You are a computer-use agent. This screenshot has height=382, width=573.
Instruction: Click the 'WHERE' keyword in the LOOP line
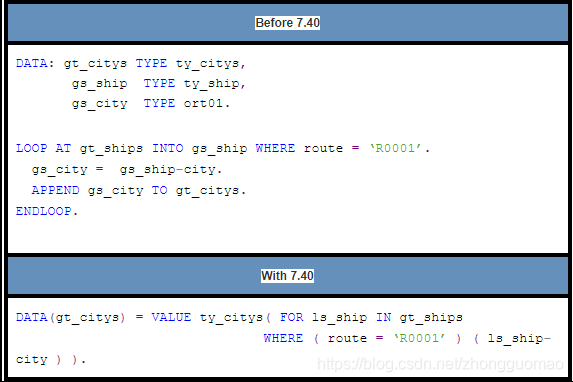pyautogui.click(x=275, y=148)
